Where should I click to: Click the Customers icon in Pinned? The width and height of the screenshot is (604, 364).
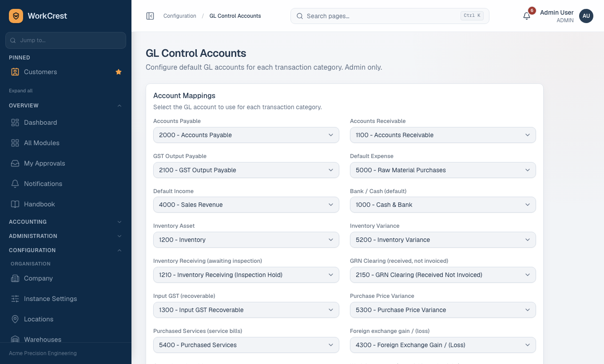point(15,72)
